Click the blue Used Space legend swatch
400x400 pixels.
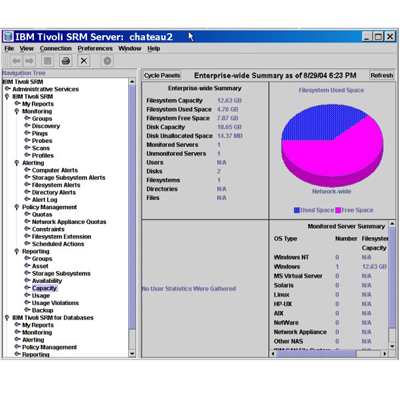(x=297, y=210)
